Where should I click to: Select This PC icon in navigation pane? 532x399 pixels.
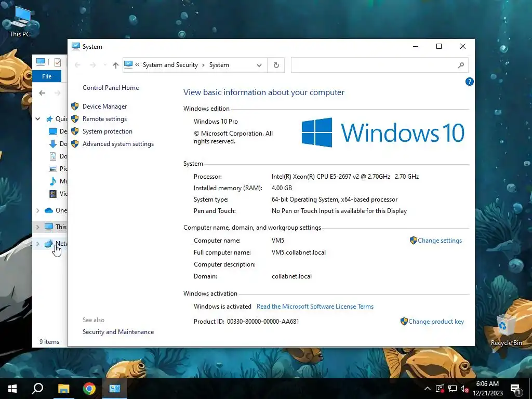(49, 227)
